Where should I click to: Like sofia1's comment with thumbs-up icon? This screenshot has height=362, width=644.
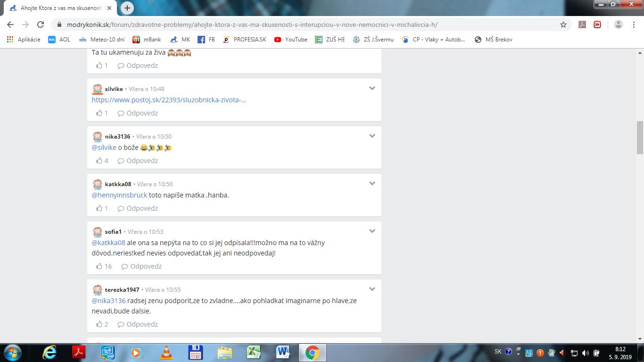pyautogui.click(x=99, y=266)
